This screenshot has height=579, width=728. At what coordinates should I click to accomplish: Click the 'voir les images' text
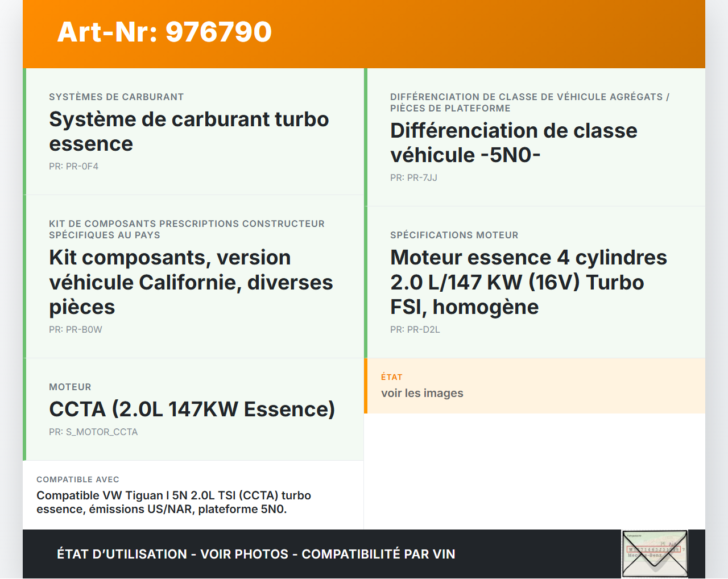[x=422, y=393]
